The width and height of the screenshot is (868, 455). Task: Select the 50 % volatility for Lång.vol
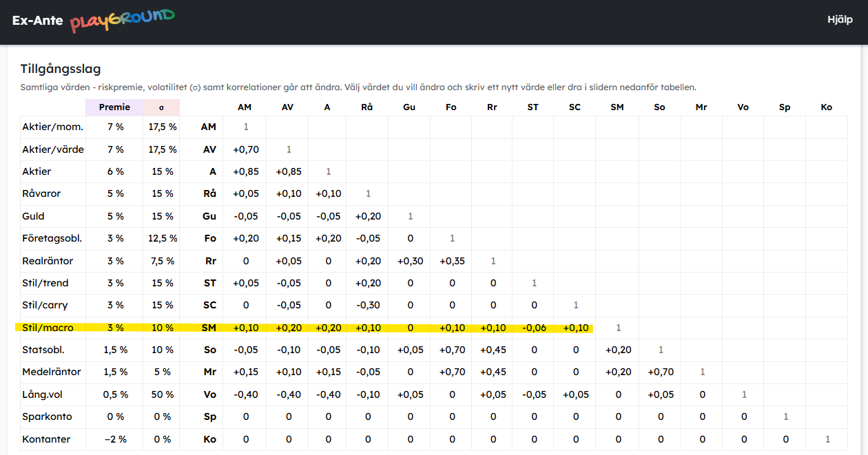163,394
